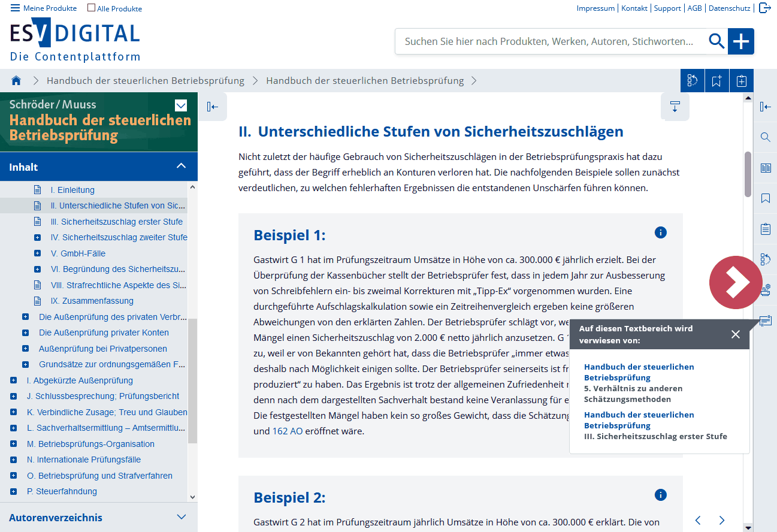Open the reading view book icon
This screenshot has height=532, width=777.
tap(766, 168)
